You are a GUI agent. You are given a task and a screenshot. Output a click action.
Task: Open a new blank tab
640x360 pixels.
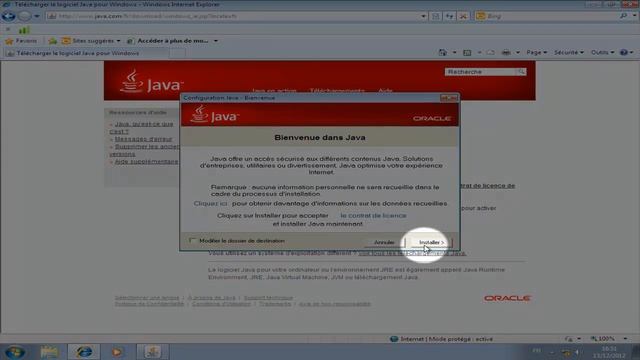178,53
